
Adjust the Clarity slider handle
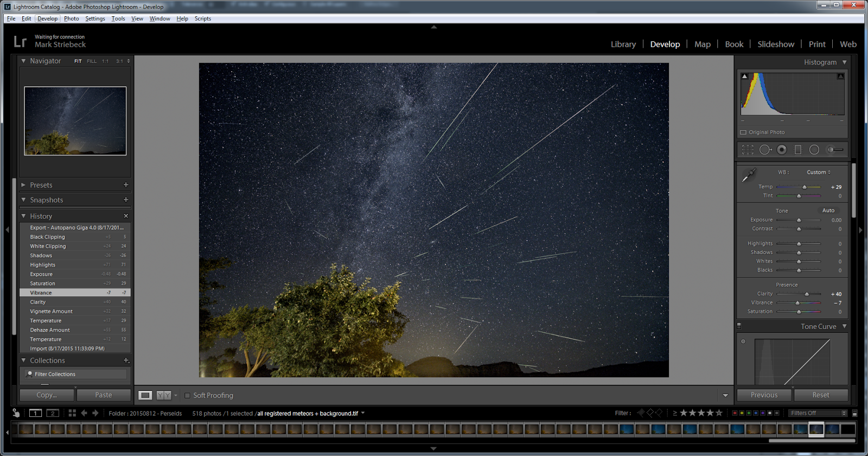(x=807, y=294)
